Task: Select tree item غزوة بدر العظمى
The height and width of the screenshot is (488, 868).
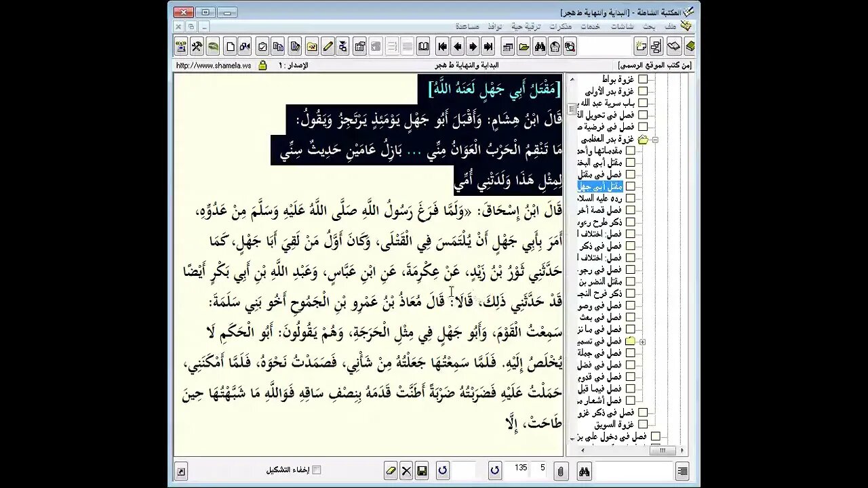Action: pos(608,139)
